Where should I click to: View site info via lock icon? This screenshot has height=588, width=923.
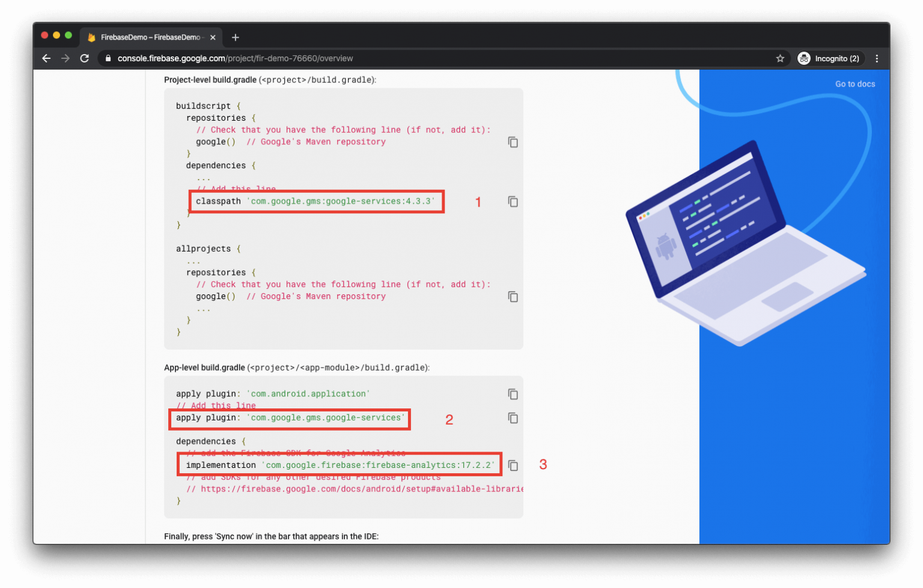pos(108,58)
